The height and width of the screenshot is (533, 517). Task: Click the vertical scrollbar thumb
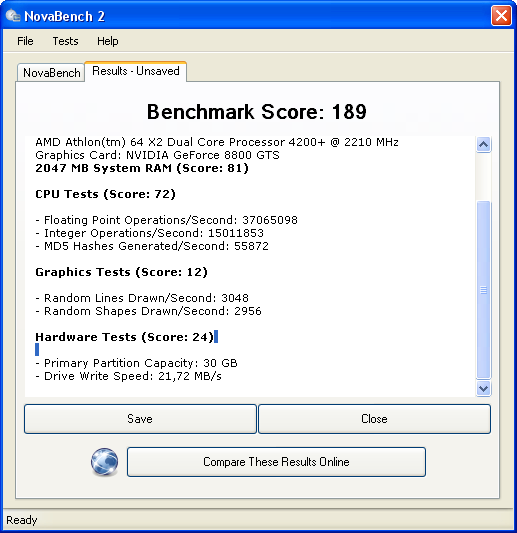[483, 290]
